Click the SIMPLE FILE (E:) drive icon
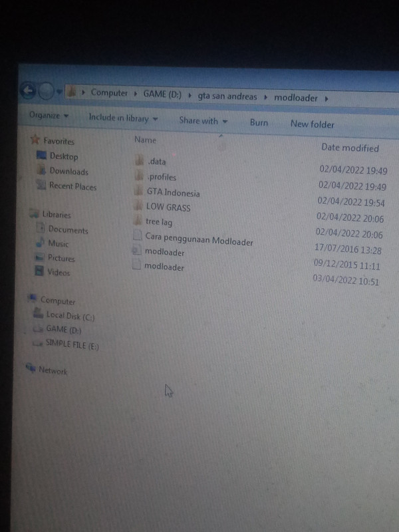This screenshot has height=532, width=399. click(37, 343)
